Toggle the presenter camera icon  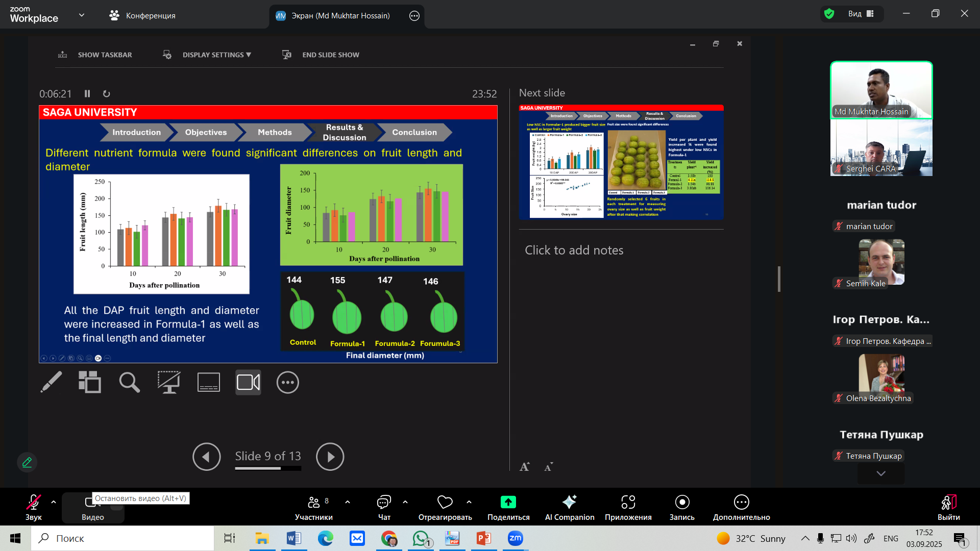tap(248, 382)
